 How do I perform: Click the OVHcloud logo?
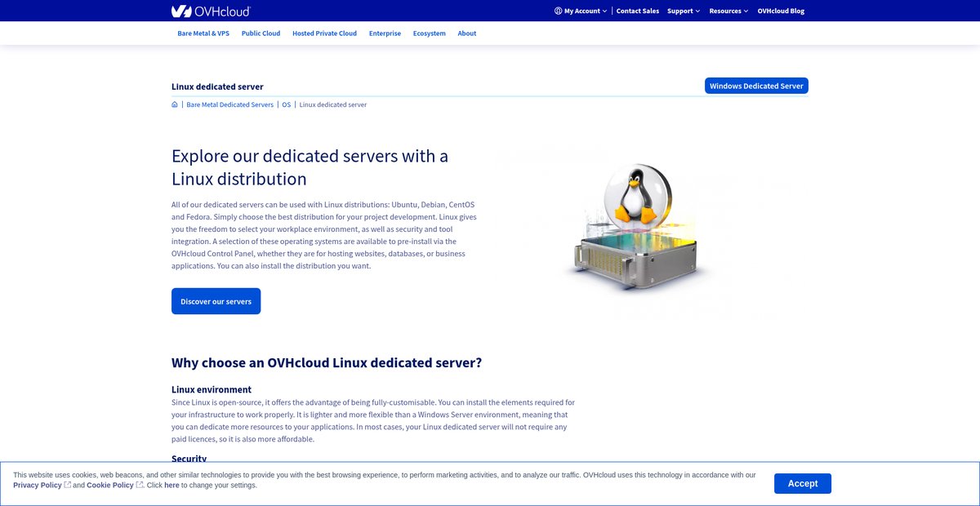tap(211, 11)
